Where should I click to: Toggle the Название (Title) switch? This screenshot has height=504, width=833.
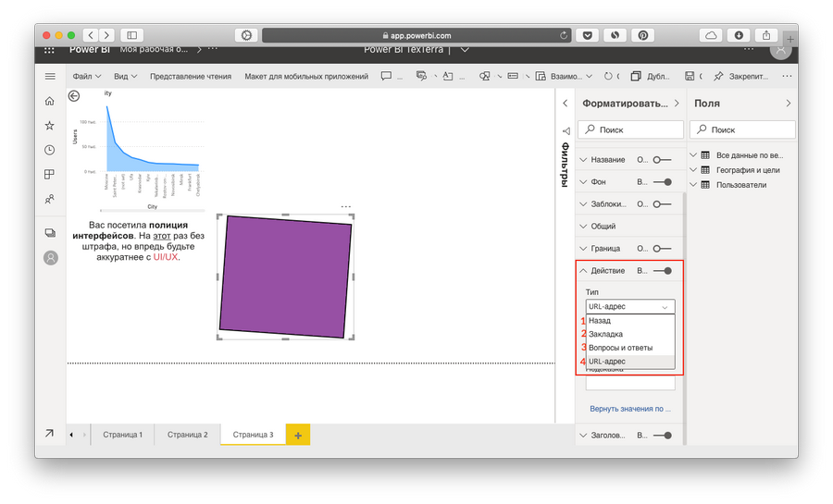tap(661, 160)
